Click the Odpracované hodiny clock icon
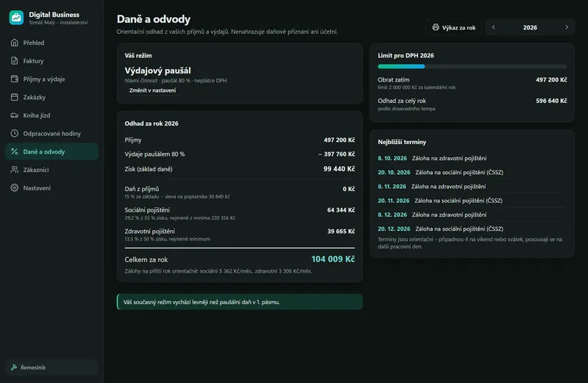Image resolution: width=588 pixels, height=383 pixels. click(14, 133)
